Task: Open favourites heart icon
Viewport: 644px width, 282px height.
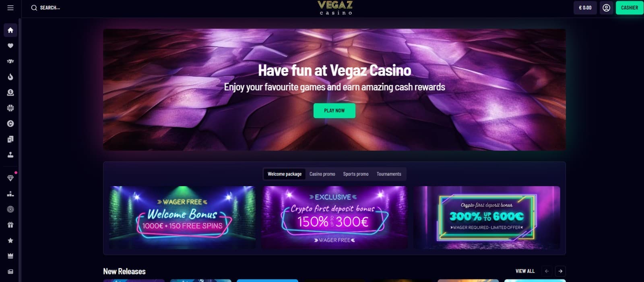Action: [x=10, y=46]
